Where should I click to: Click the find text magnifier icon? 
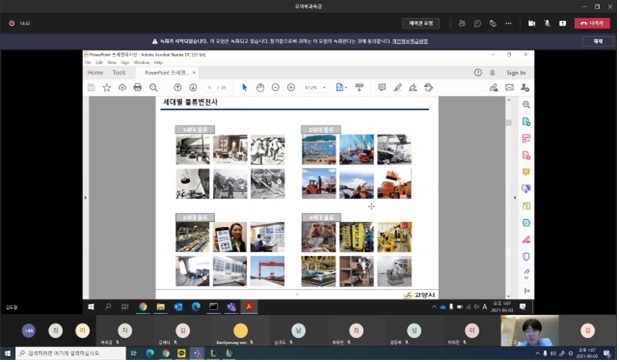pyautogui.click(x=154, y=87)
